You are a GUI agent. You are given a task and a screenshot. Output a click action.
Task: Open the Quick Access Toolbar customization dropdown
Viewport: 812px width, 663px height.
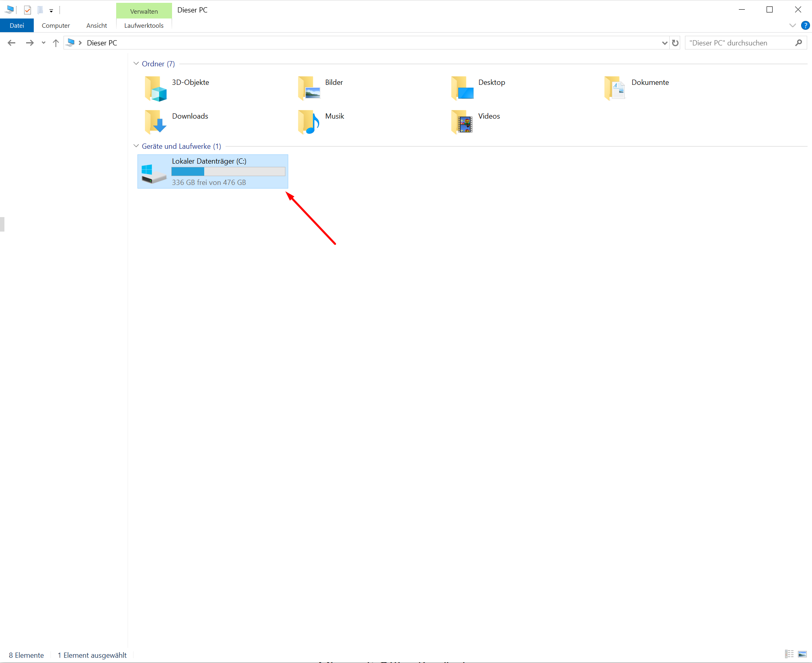[x=51, y=10]
